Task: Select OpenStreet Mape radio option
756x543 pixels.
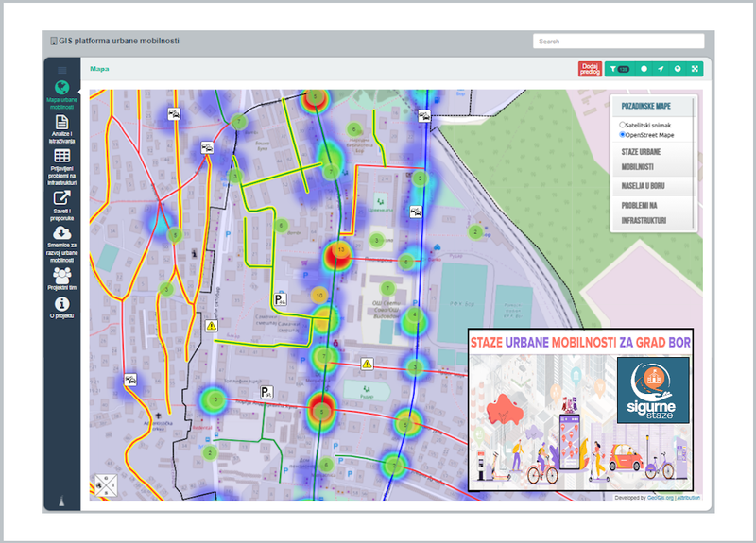Action: tap(622, 135)
